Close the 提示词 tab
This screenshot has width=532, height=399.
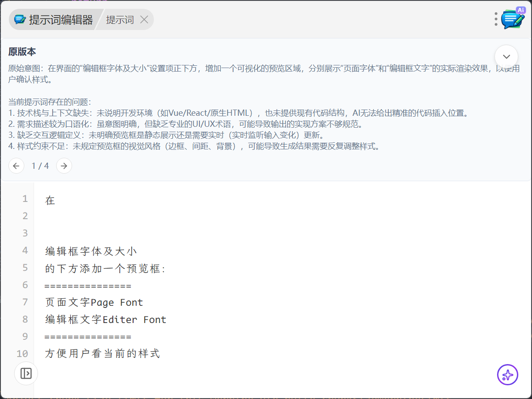point(144,19)
